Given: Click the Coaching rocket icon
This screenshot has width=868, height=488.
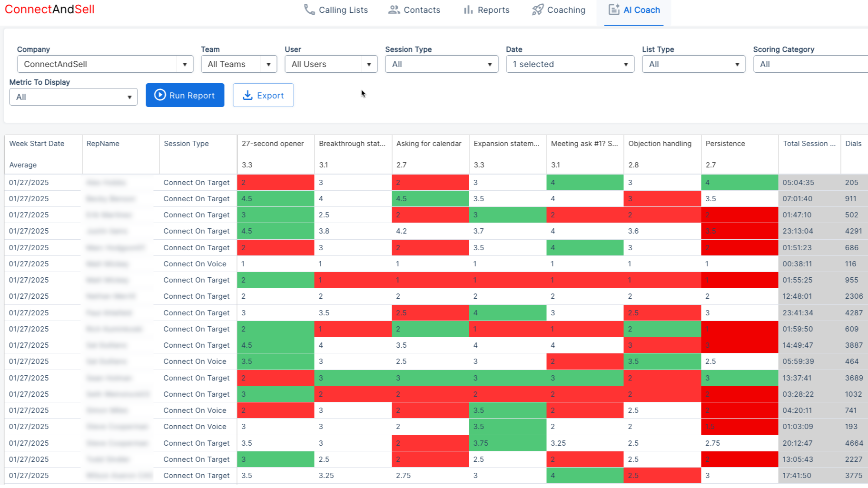Looking at the screenshot, I should [538, 10].
